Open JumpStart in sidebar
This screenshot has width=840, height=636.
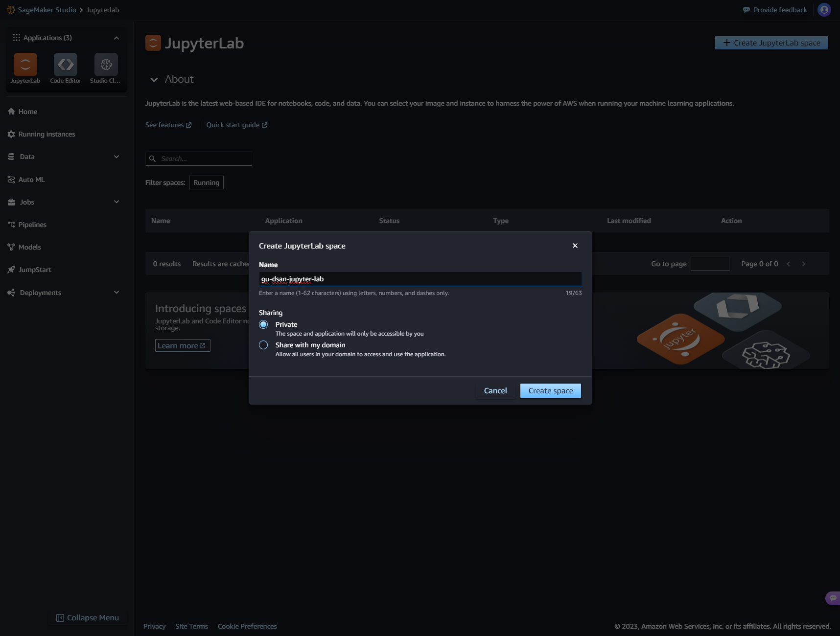pyautogui.click(x=34, y=270)
